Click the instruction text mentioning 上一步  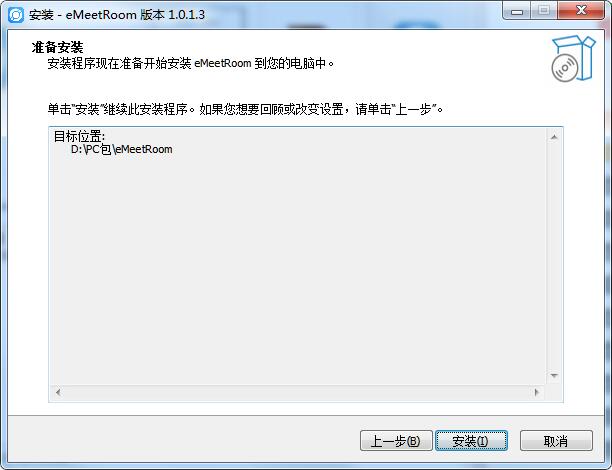(245, 109)
